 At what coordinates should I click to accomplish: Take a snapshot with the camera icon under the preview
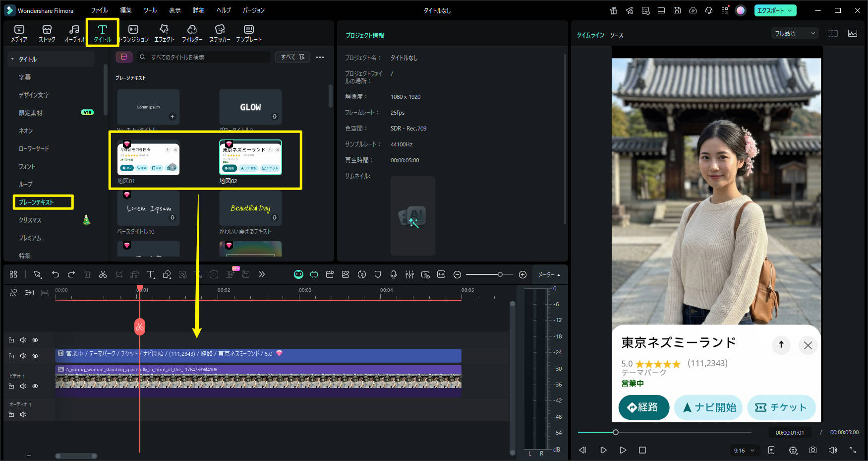coord(813,450)
